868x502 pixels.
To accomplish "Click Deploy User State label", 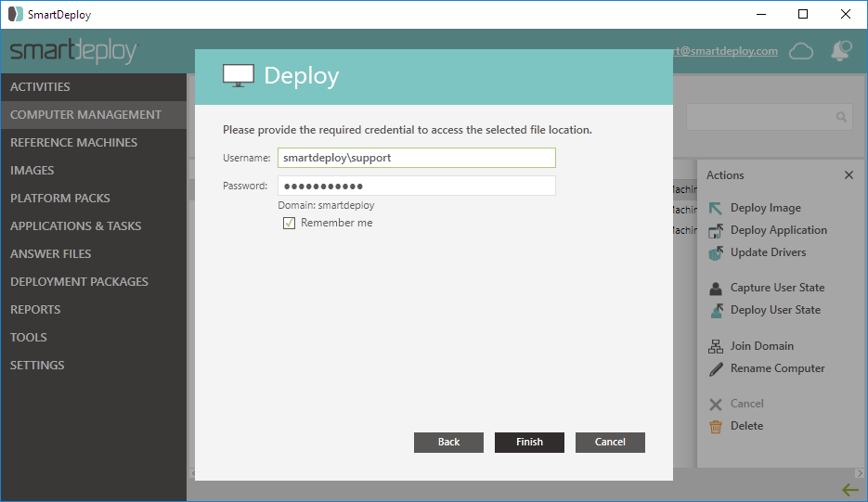I will click(775, 310).
